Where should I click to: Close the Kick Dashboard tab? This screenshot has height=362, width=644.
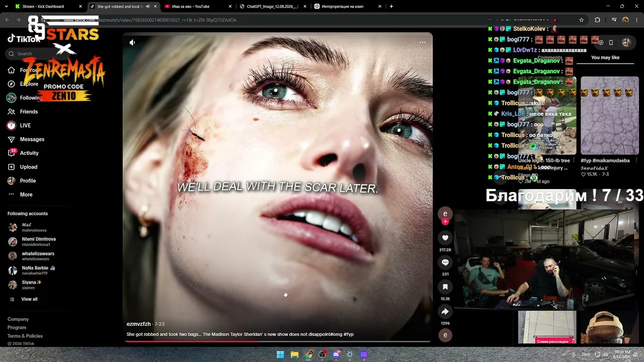click(x=80, y=7)
